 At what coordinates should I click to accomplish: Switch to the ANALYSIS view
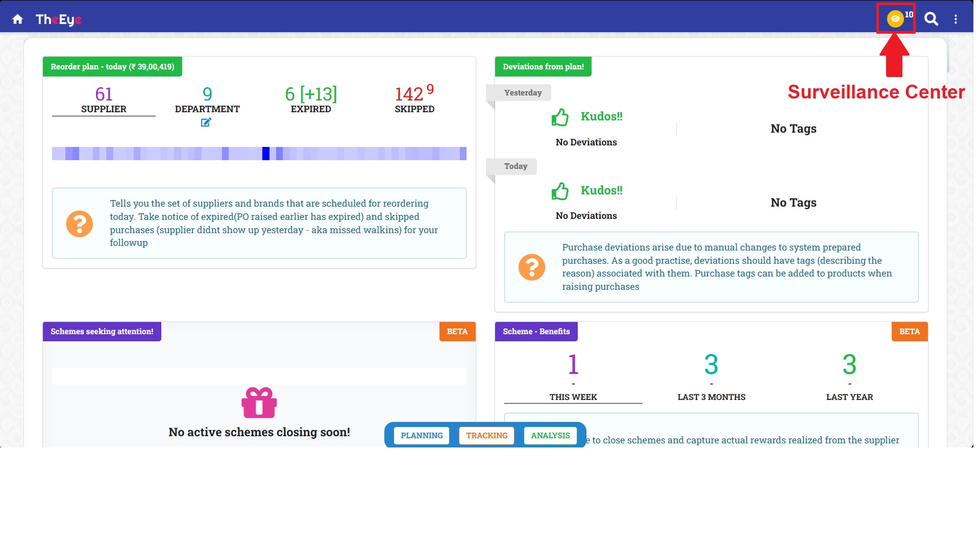pyautogui.click(x=550, y=435)
